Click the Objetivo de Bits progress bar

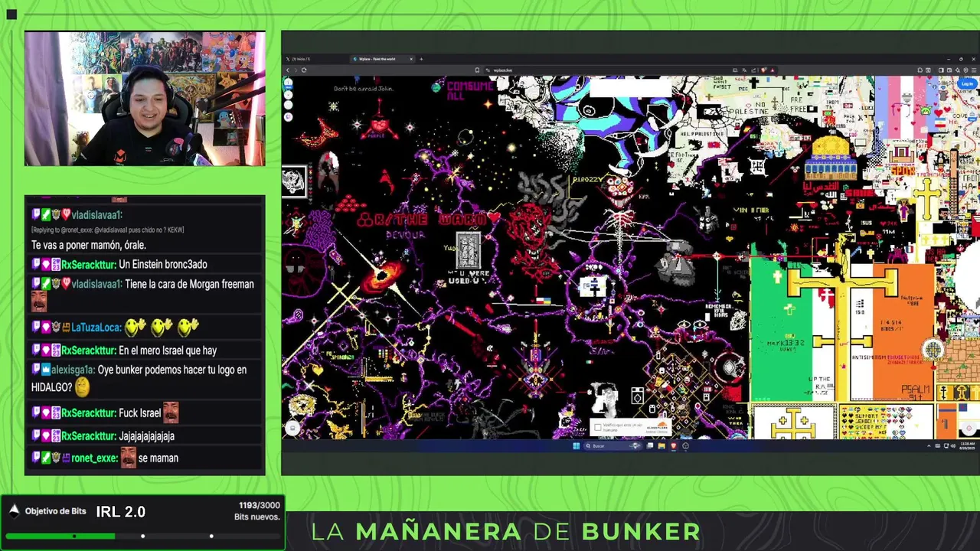pos(142,536)
